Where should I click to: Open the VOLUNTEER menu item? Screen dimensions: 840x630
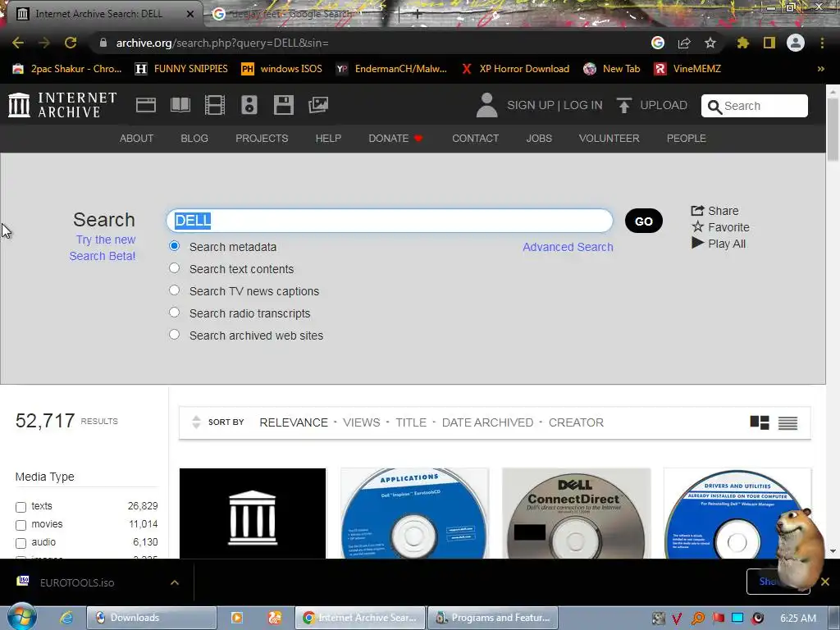click(x=609, y=138)
